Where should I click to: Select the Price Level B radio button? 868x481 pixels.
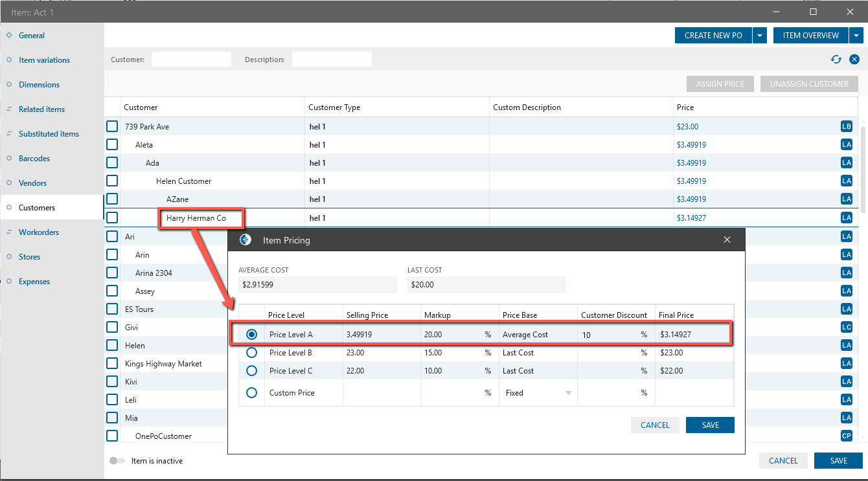pos(252,353)
